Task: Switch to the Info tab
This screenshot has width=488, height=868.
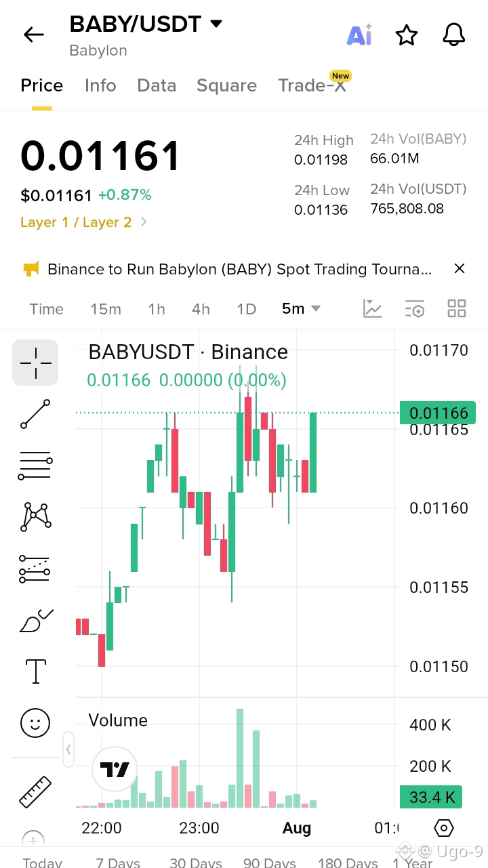Action: coord(100,85)
